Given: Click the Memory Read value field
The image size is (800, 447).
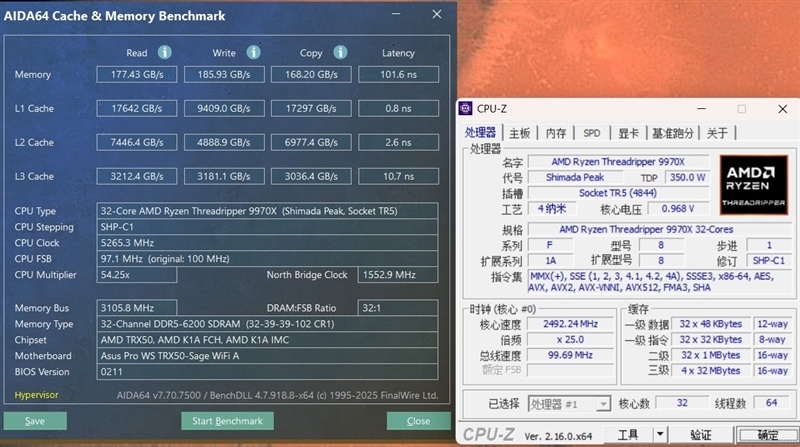Looking at the screenshot, I should point(137,75).
